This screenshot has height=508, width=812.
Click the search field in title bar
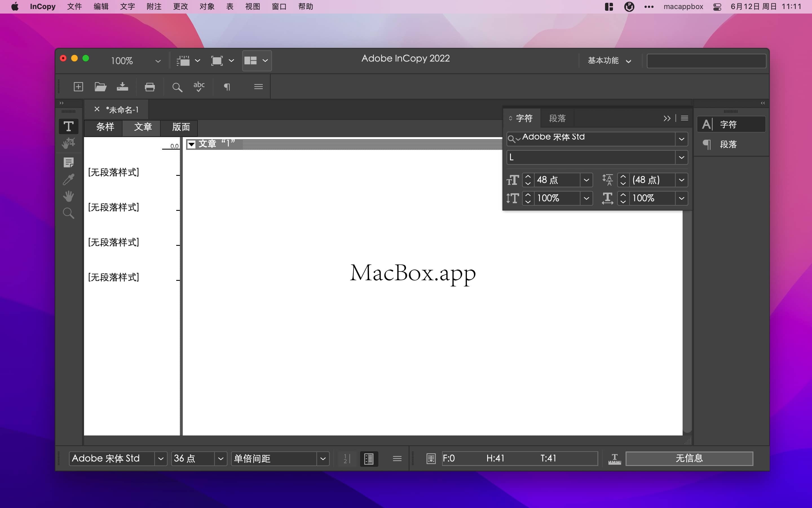[x=706, y=61]
